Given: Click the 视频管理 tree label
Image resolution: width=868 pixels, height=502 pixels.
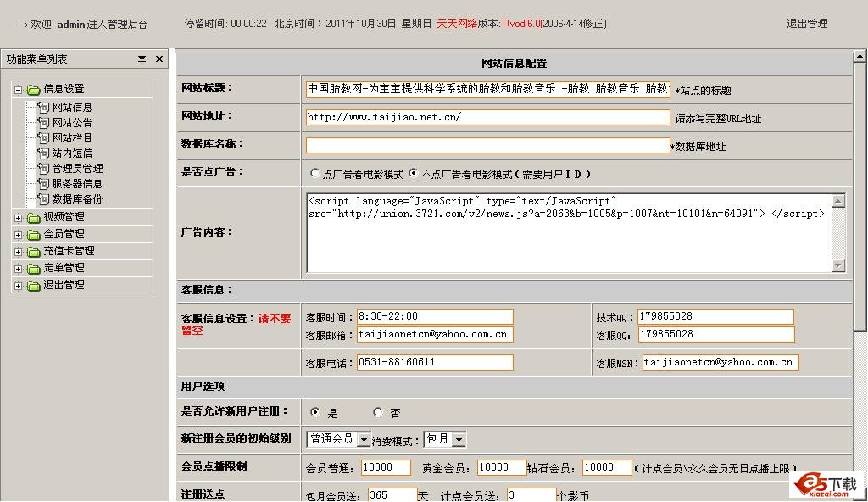Looking at the screenshot, I should coord(64,217).
